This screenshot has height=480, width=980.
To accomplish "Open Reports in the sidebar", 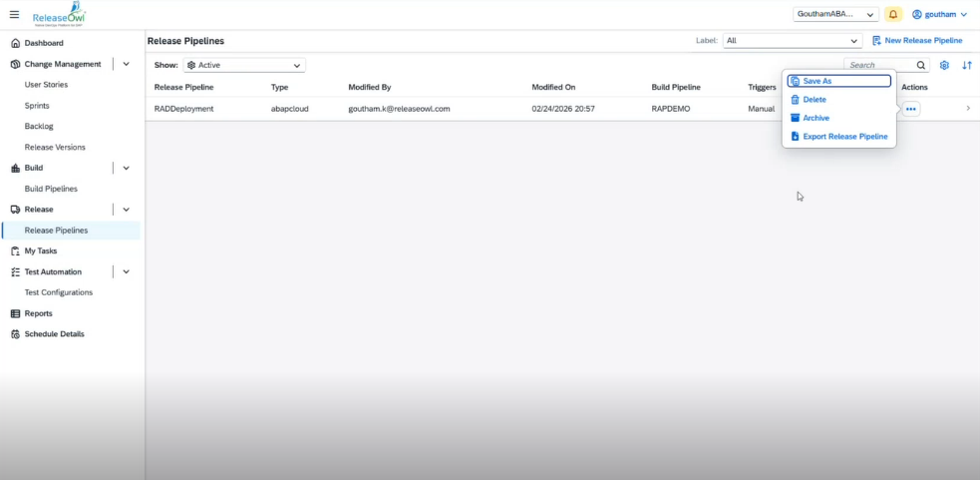I will 39,313.
